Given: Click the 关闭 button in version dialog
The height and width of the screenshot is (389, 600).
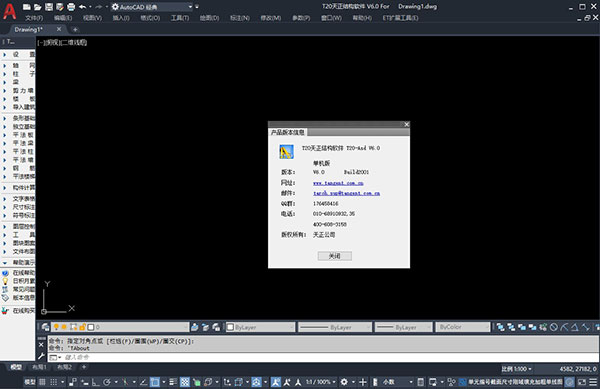Looking at the screenshot, I should (x=334, y=256).
